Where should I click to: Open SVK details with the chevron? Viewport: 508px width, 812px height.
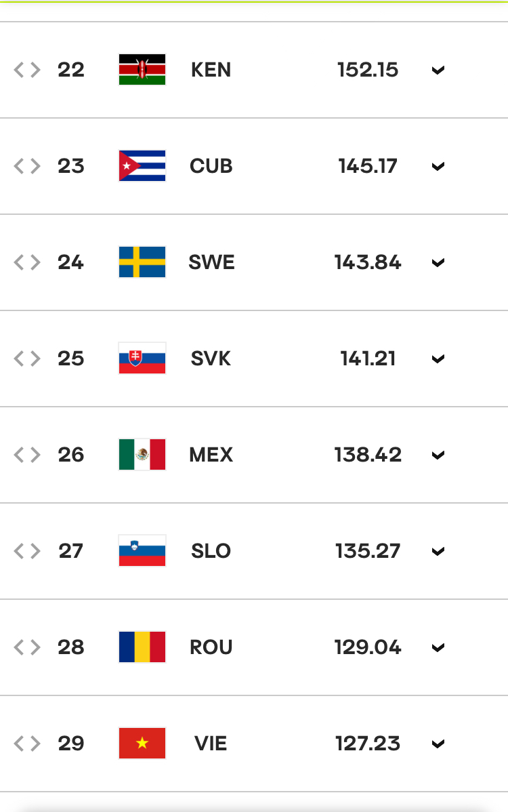(x=438, y=359)
